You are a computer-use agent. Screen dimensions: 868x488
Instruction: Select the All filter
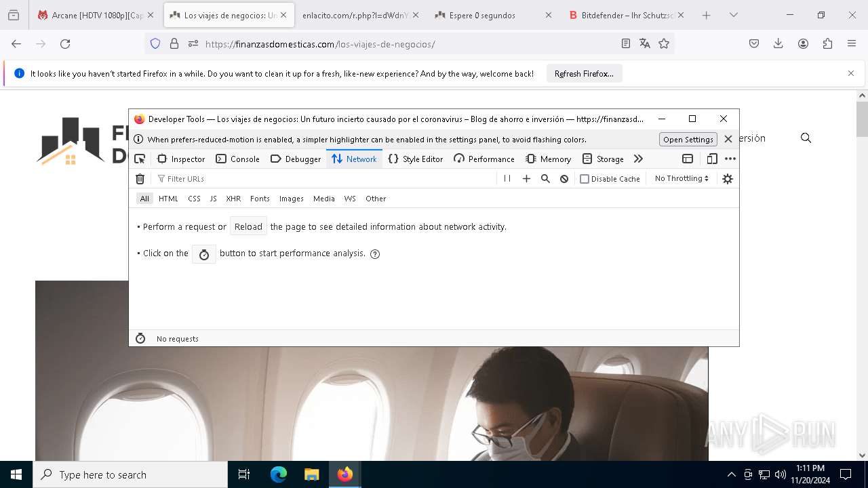(x=144, y=199)
